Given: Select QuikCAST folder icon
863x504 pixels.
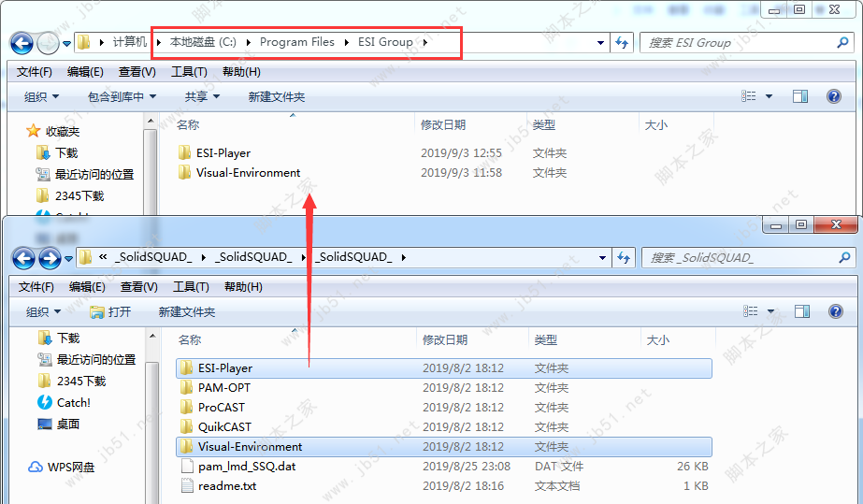Looking at the screenshot, I should 187,426.
